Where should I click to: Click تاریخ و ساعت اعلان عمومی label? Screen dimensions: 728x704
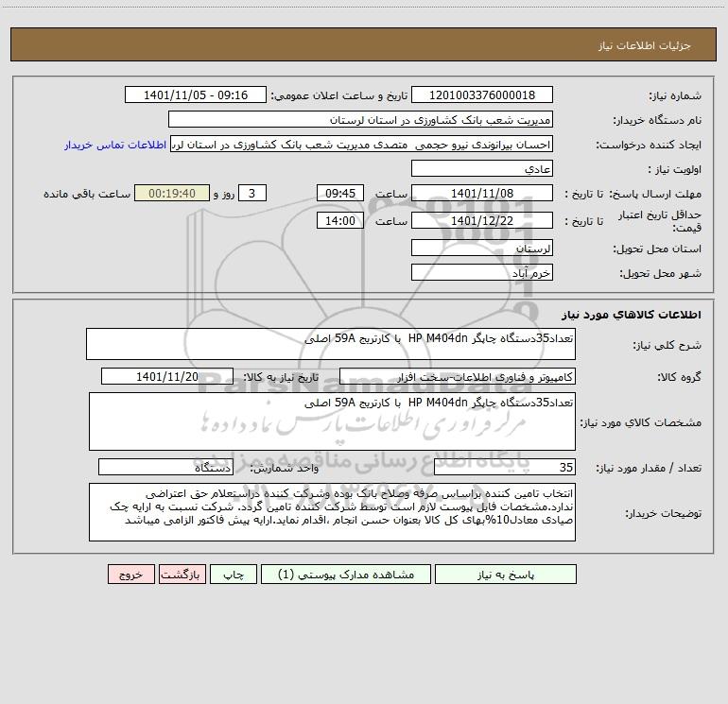click(x=339, y=96)
